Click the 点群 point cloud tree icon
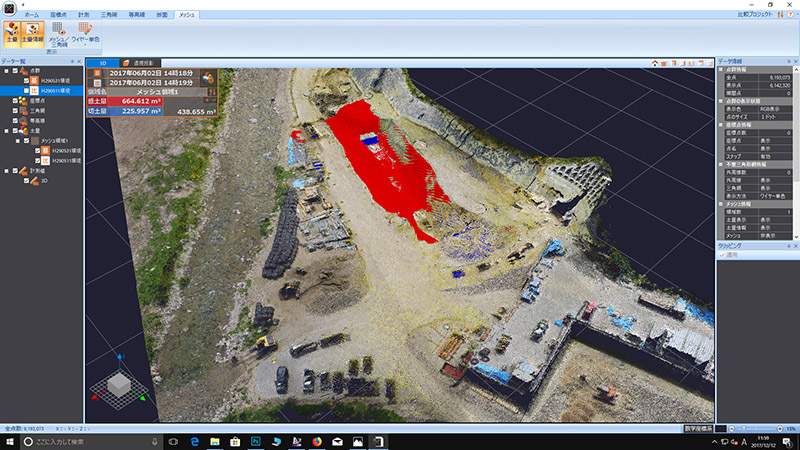 pos(23,71)
